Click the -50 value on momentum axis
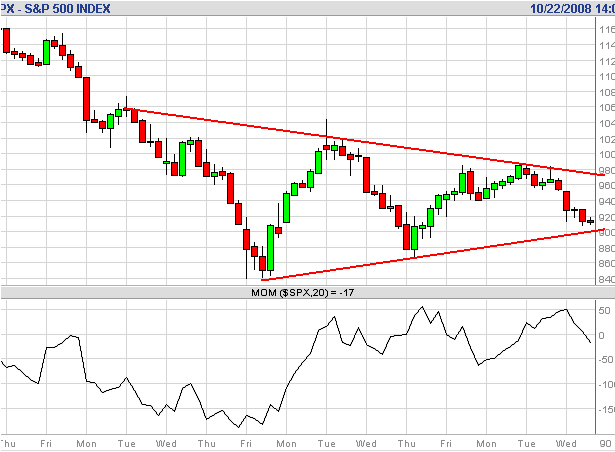Image resolution: width=615 pixels, height=452 pixels. 606,359
